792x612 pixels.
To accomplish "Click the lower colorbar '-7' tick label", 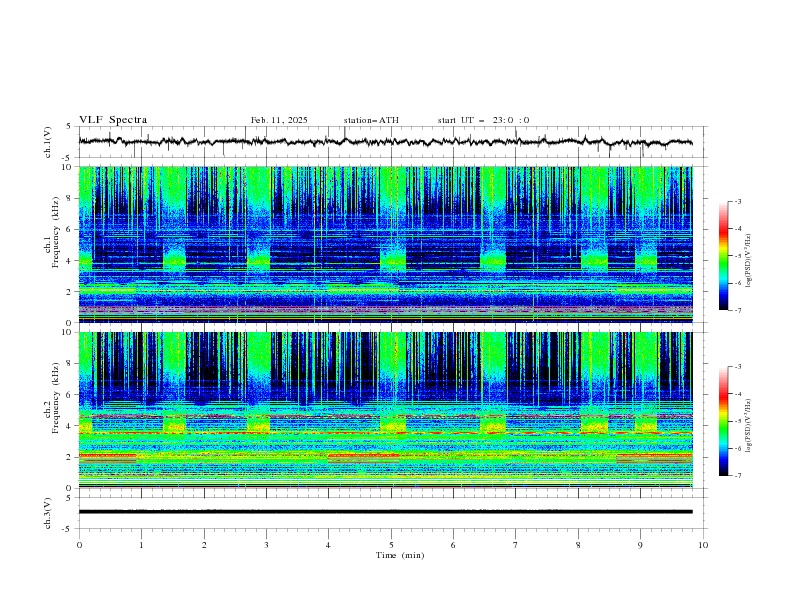I will [737, 475].
